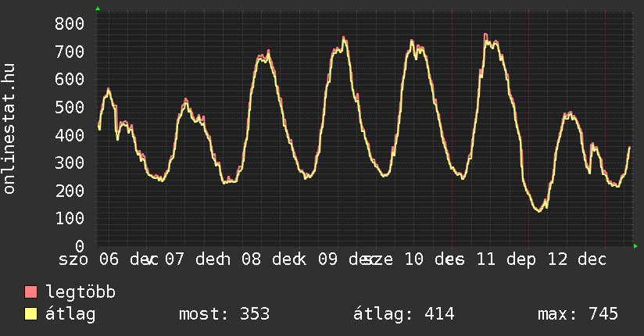Click the lowest dip before 12 dec

tap(538, 210)
